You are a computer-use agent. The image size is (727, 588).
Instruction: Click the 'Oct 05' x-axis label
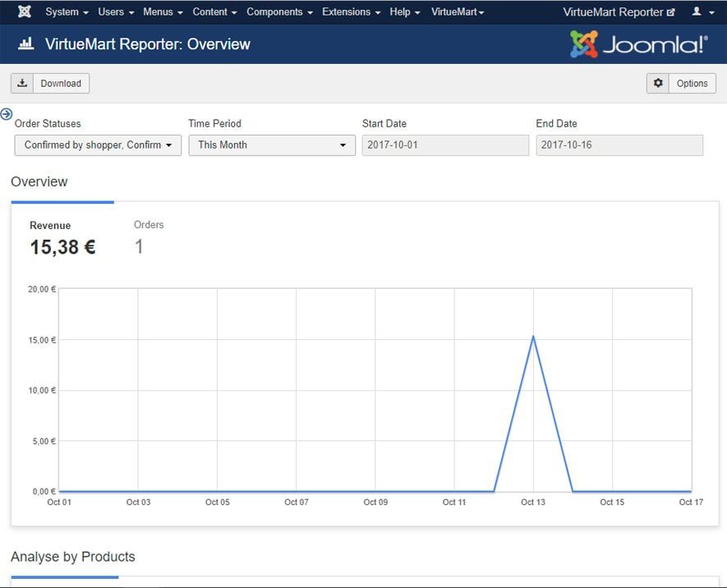[218, 503]
